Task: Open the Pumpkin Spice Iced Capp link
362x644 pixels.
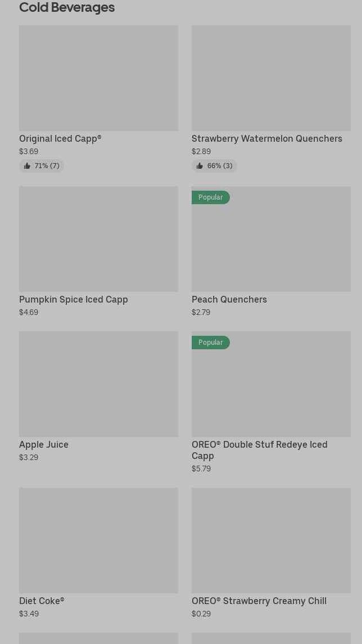Action: coord(74,300)
